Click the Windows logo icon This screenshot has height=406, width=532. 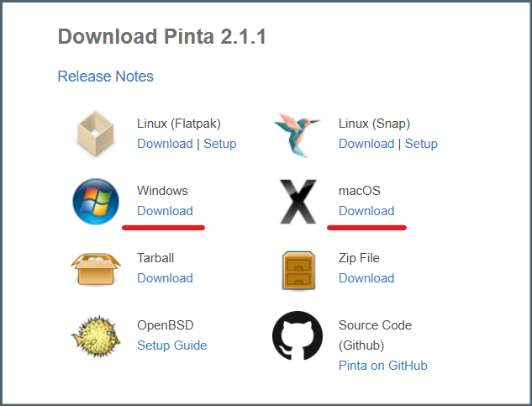96,201
